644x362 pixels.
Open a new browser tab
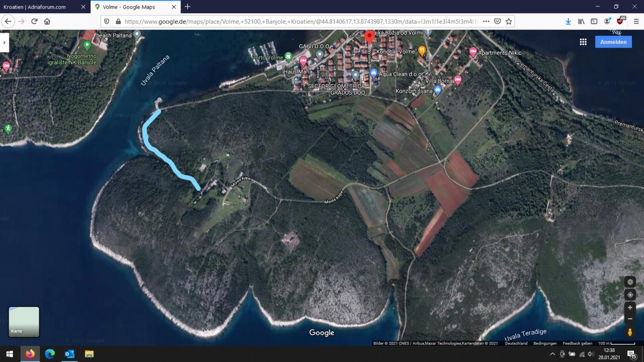(x=188, y=7)
